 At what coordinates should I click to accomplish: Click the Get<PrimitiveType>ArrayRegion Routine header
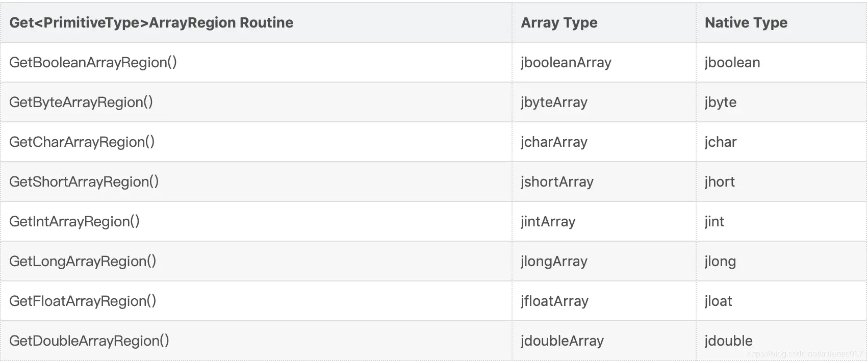[151, 22]
